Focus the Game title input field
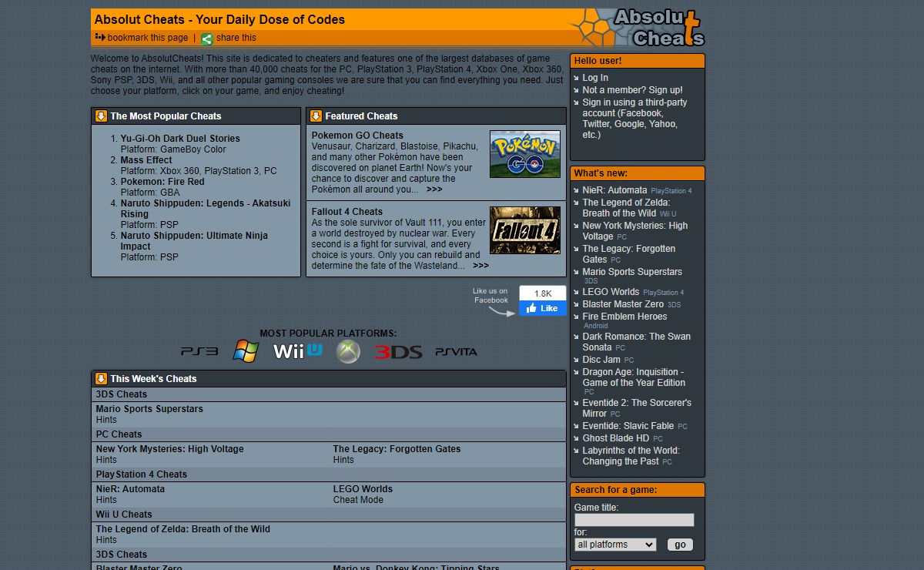This screenshot has width=924, height=570. click(x=634, y=520)
